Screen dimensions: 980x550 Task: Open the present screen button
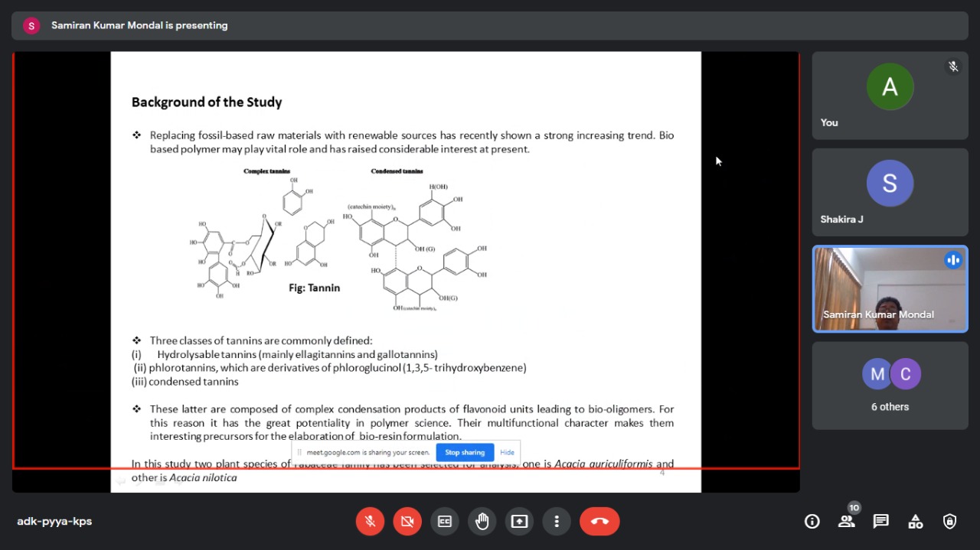coord(520,521)
